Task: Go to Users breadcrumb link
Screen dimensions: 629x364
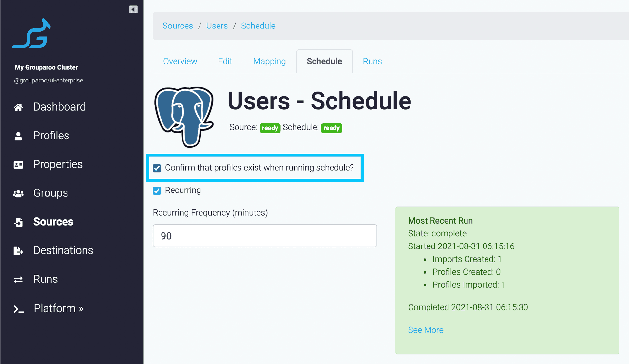Action: click(x=217, y=26)
